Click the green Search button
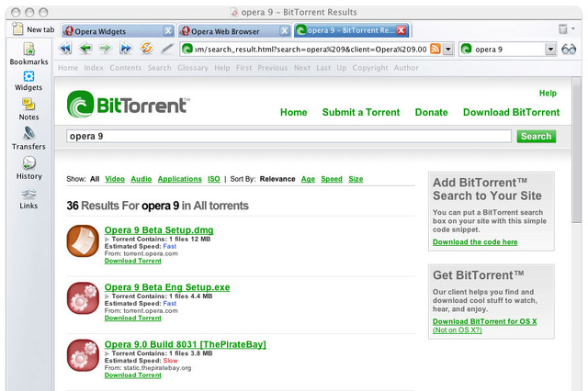Screen dimensions: 588x391 [537, 137]
